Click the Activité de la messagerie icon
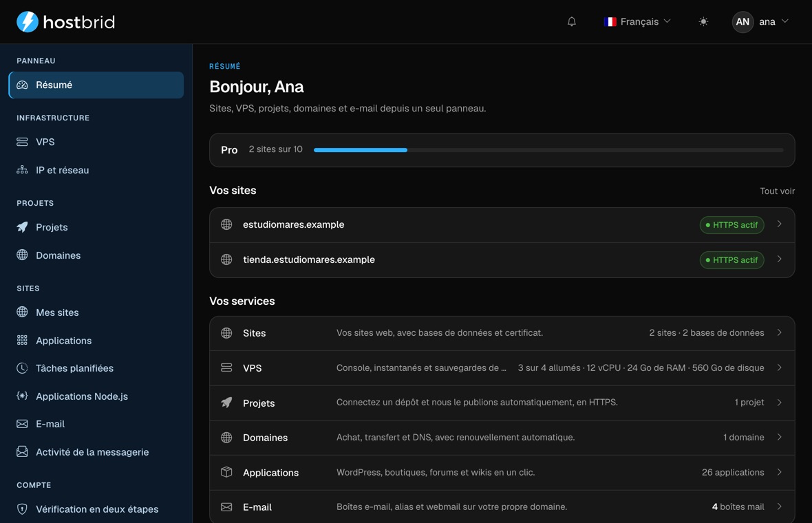The width and height of the screenshot is (812, 523). [22, 451]
